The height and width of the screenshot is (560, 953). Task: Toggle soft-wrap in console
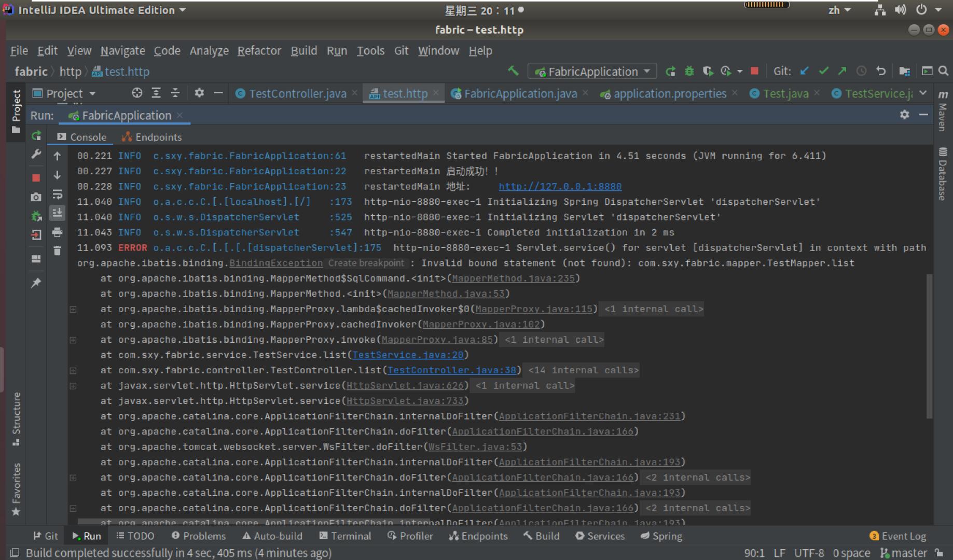click(x=57, y=194)
